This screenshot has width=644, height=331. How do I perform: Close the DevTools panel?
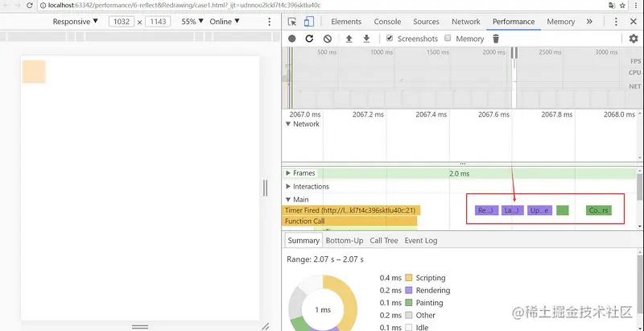(x=634, y=22)
